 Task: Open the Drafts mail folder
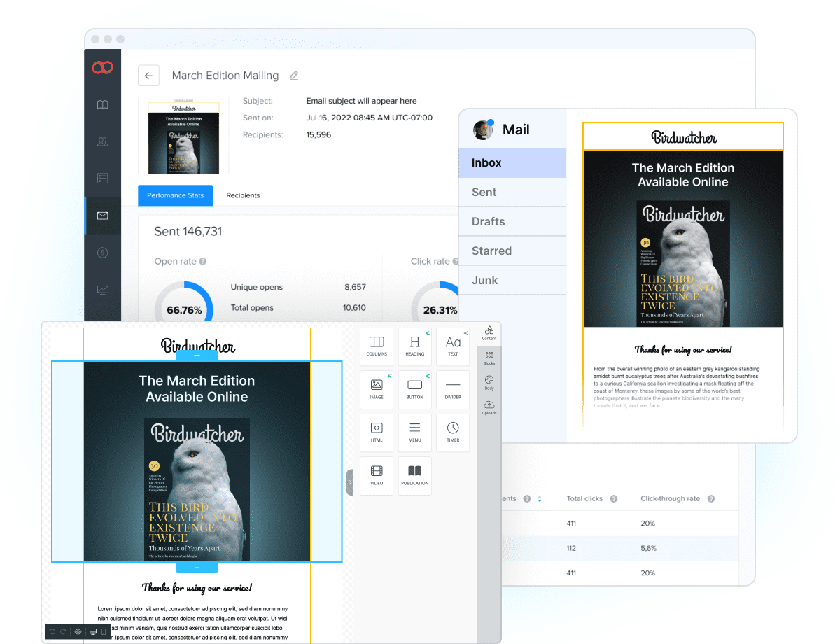[x=512, y=221]
